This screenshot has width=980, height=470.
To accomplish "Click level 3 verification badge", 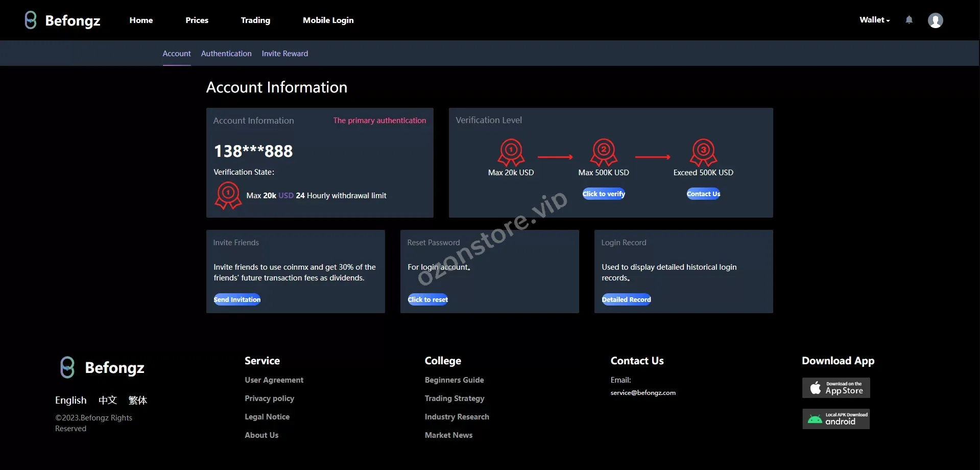I will coord(703,152).
